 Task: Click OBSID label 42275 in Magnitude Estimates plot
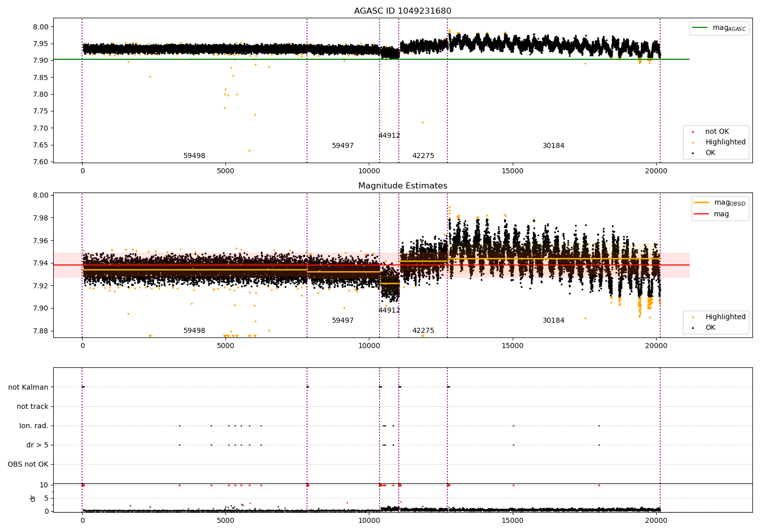423,331
